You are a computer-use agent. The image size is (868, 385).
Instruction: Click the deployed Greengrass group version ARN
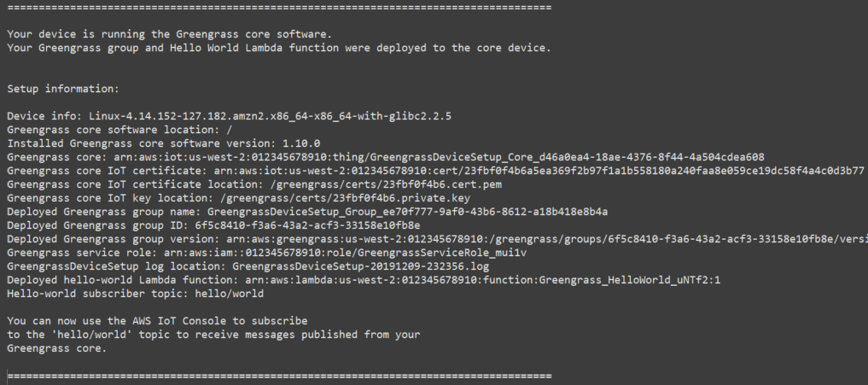pyautogui.click(x=546, y=239)
